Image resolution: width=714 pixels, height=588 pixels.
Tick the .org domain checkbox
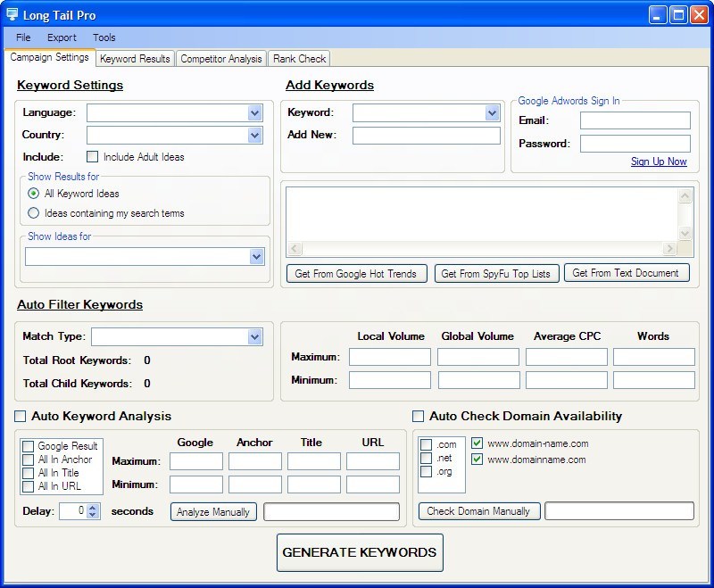point(427,471)
